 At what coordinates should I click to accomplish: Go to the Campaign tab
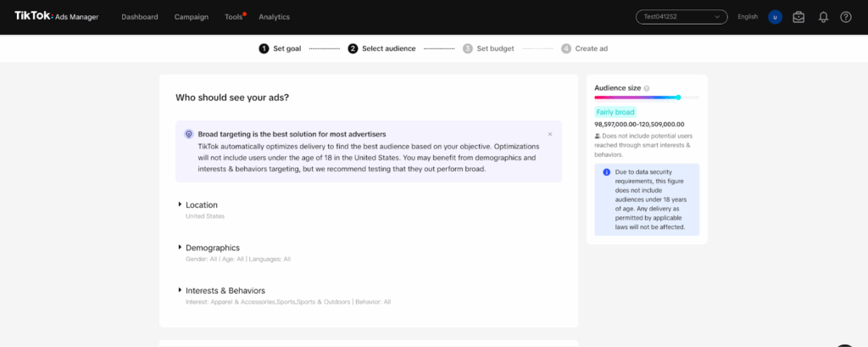191,17
